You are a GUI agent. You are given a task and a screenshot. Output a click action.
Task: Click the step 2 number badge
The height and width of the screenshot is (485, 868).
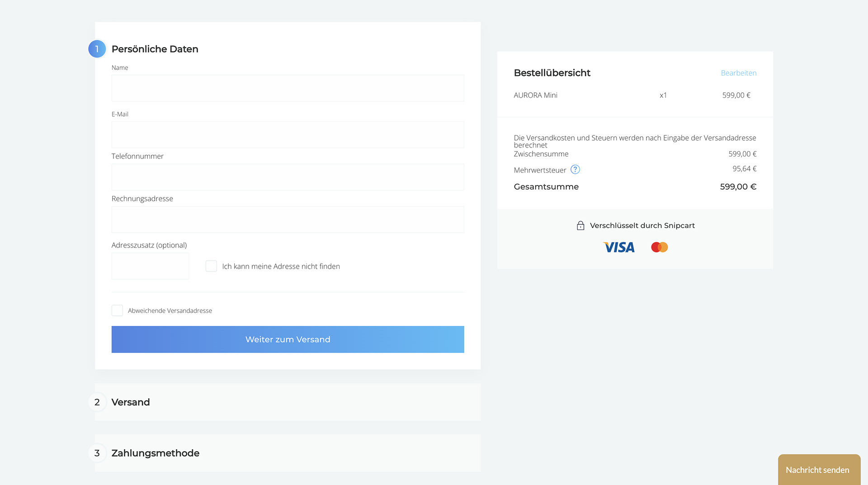click(x=97, y=402)
